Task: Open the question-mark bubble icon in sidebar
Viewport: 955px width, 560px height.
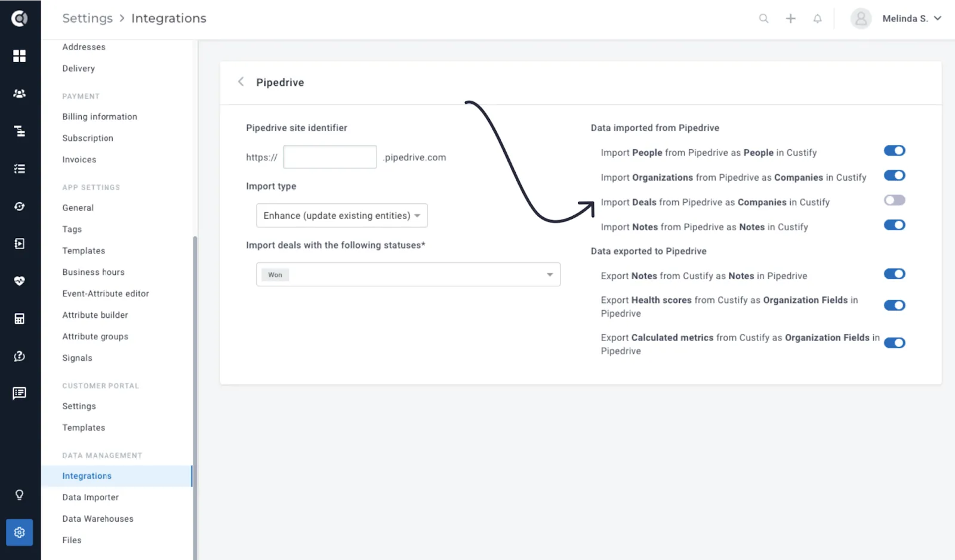Action: [20, 356]
